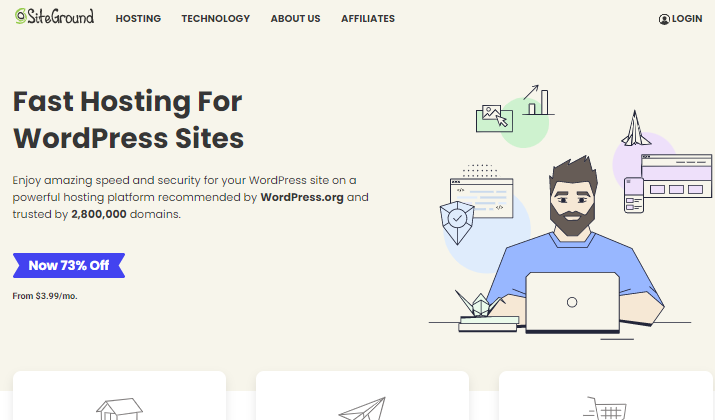The image size is (715, 420).
Task: Click the shopping cart icon in third card
Action: [x=605, y=408]
